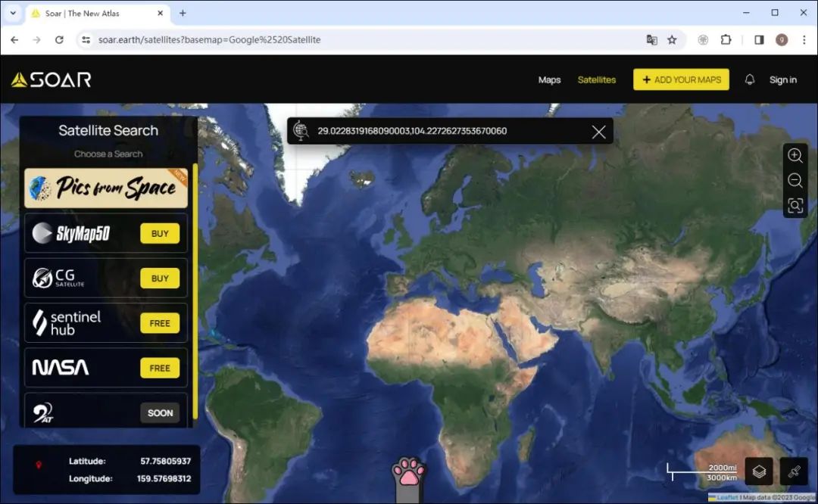This screenshot has width=818, height=504.
Task: Zoom in on the map
Action: (795, 155)
